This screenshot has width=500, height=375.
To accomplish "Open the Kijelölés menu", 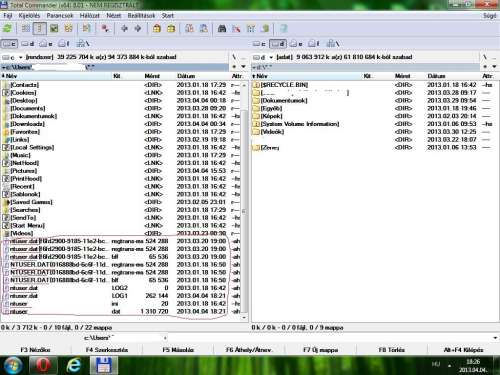I will [x=29, y=15].
